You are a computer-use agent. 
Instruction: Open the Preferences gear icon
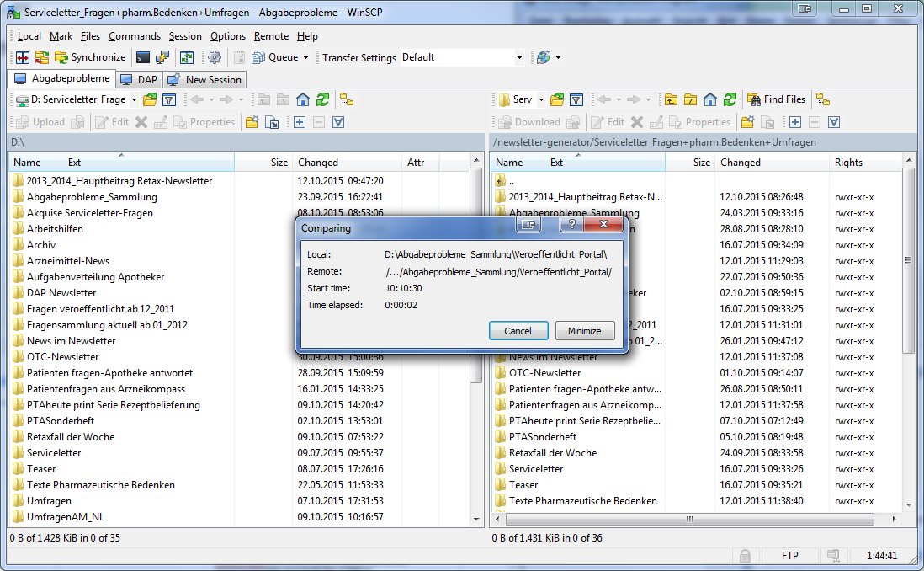click(x=215, y=57)
